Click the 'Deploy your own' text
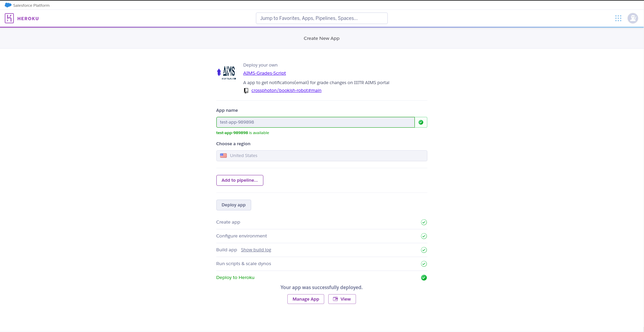This screenshot has width=644, height=332. click(260, 65)
